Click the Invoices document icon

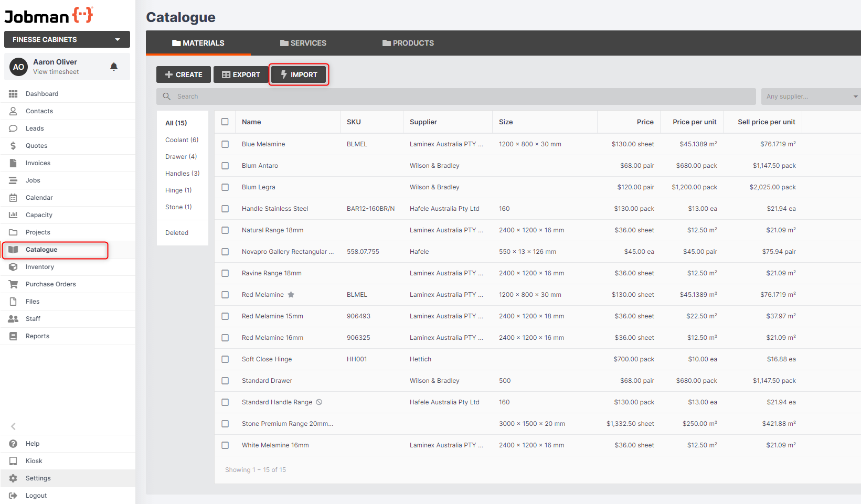13,163
